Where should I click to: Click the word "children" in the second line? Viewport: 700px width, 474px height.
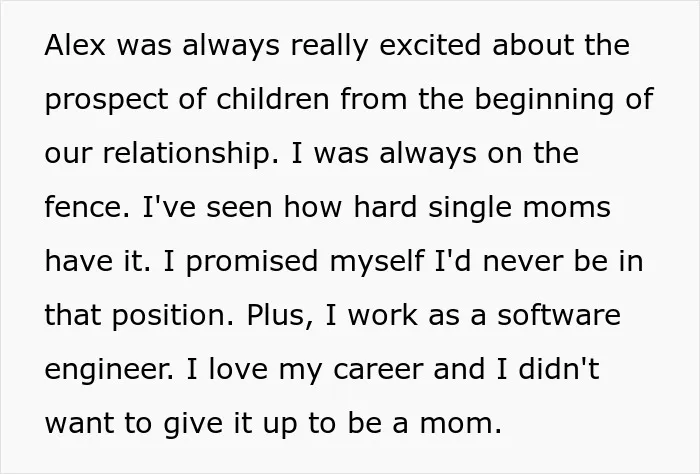pos(273,99)
